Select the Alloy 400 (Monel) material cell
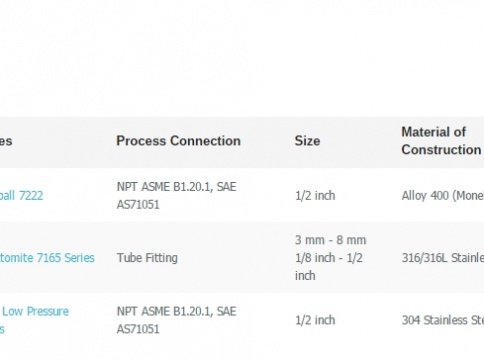Image resolution: width=484 pixels, height=362 pixels. coord(443,195)
